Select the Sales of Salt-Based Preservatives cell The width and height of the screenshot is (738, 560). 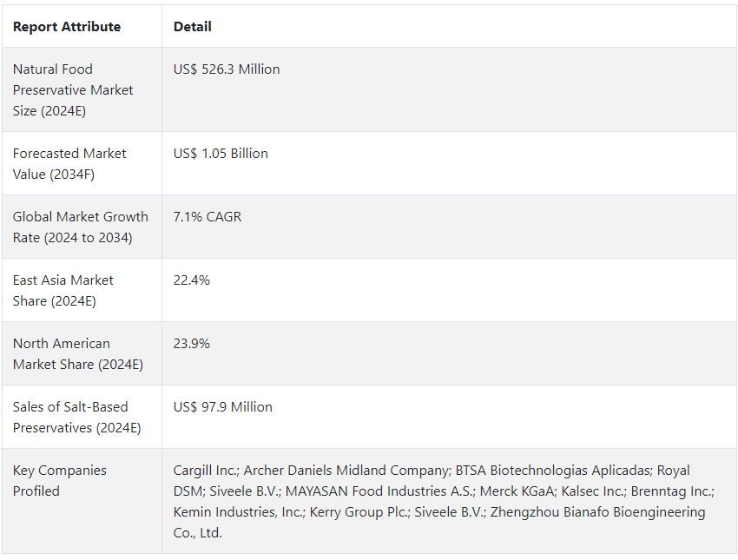pos(82,417)
